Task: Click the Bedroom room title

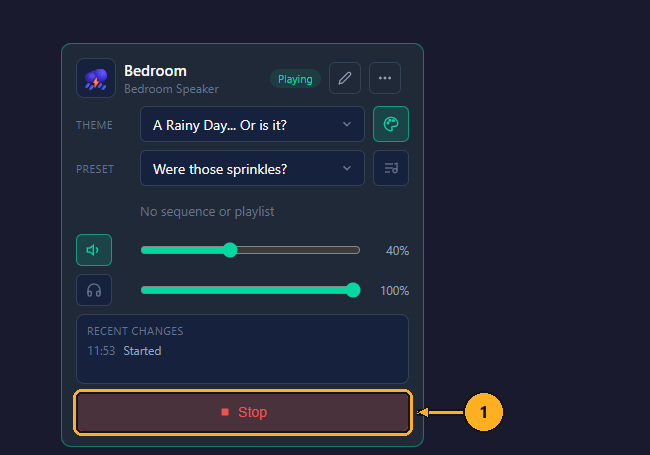Action: click(x=155, y=71)
